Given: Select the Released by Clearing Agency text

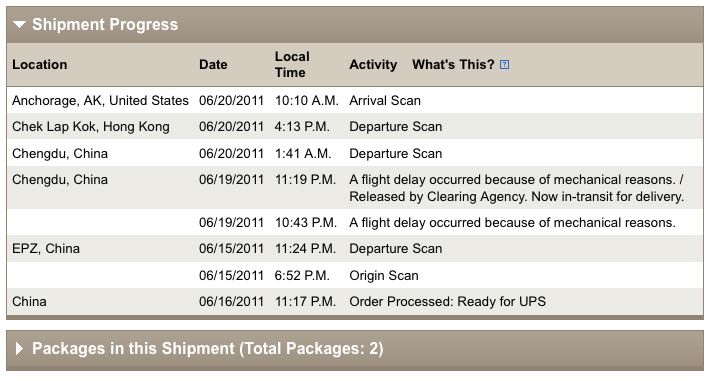Looking at the screenshot, I should pos(517,197).
